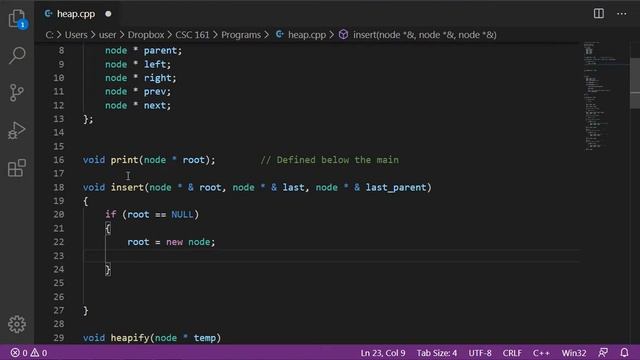The width and height of the screenshot is (640, 360).
Task: Click the print function name on line 16
Action: [x=124, y=160]
